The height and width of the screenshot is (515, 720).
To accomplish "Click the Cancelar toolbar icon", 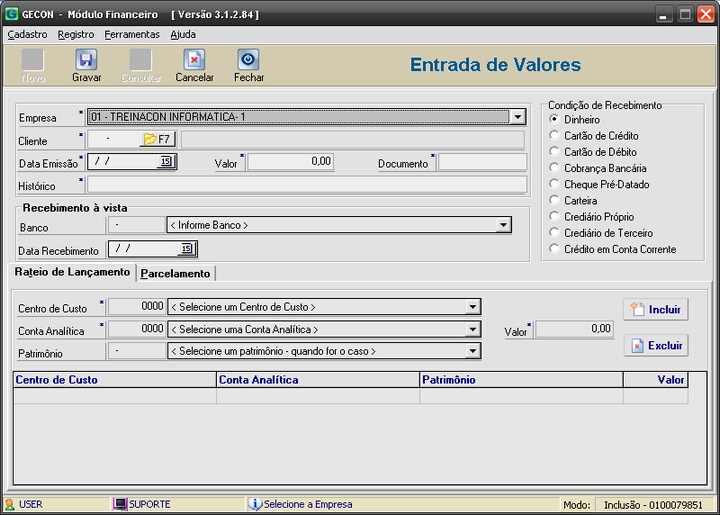I will pyautogui.click(x=194, y=60).
